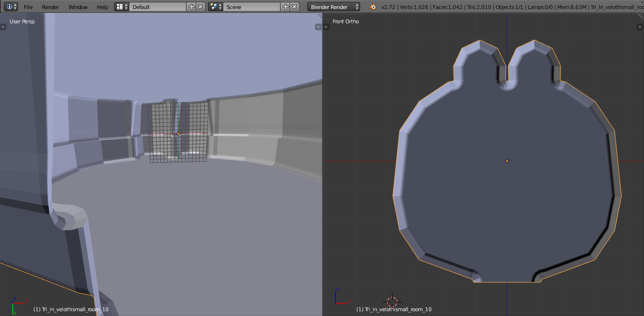
Task: Open the Help menu
Action: [x=102, y=7]
